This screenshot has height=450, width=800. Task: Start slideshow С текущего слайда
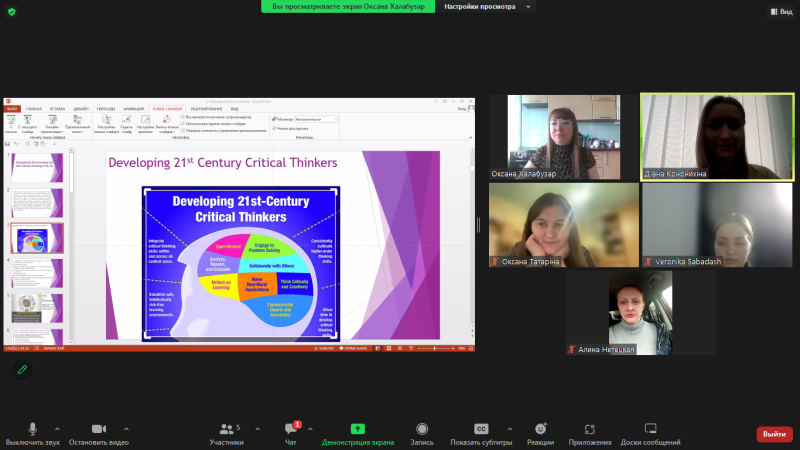coord(28,124)
